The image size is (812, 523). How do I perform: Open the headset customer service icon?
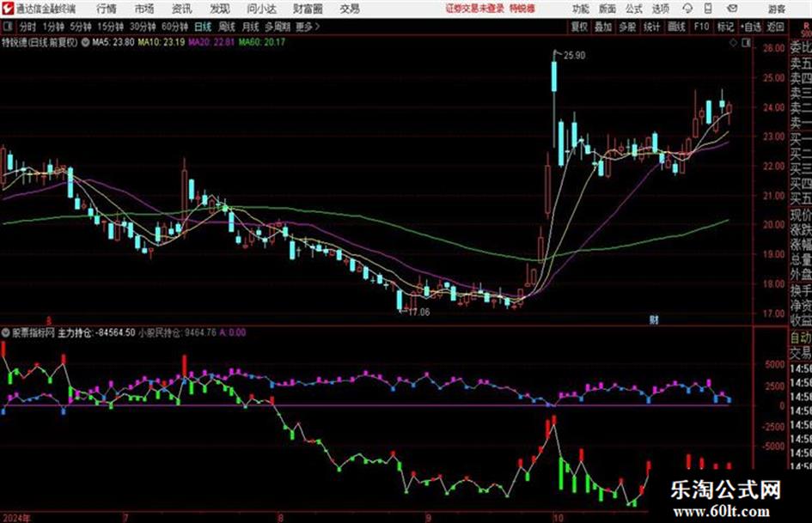tap(687, 9)
